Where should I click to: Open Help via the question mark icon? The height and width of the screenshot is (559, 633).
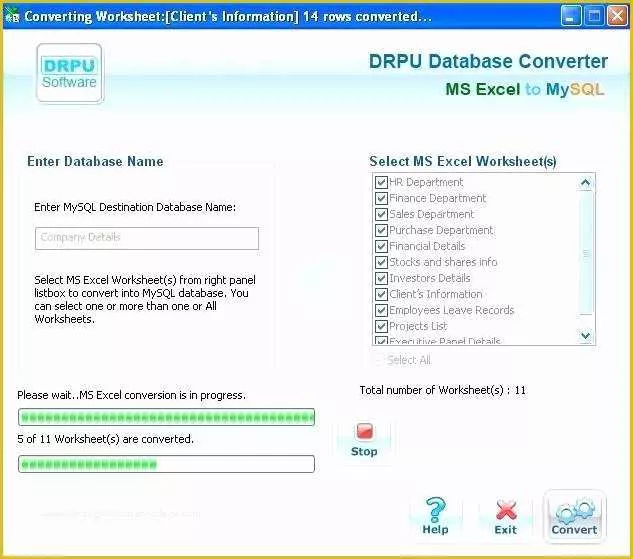(x=436, y=509)
